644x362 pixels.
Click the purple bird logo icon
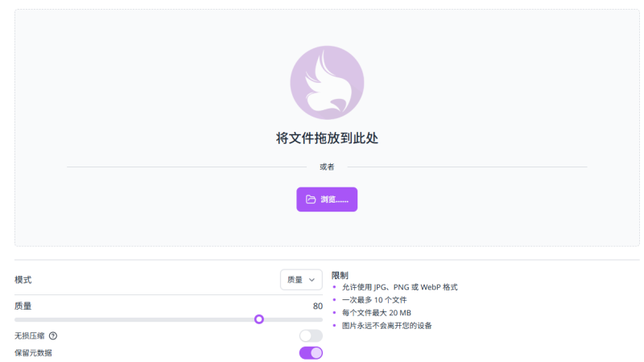tap(327, 83)
